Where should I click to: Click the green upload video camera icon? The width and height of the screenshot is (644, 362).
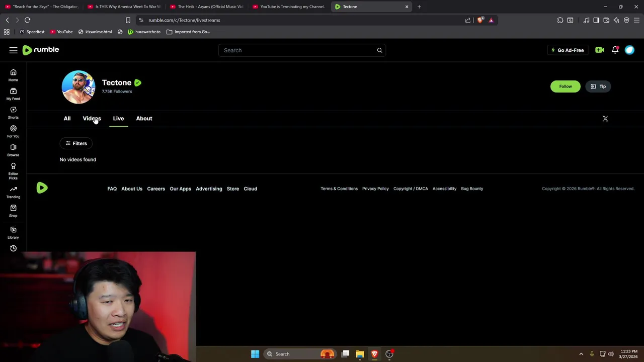click(600, 50)
